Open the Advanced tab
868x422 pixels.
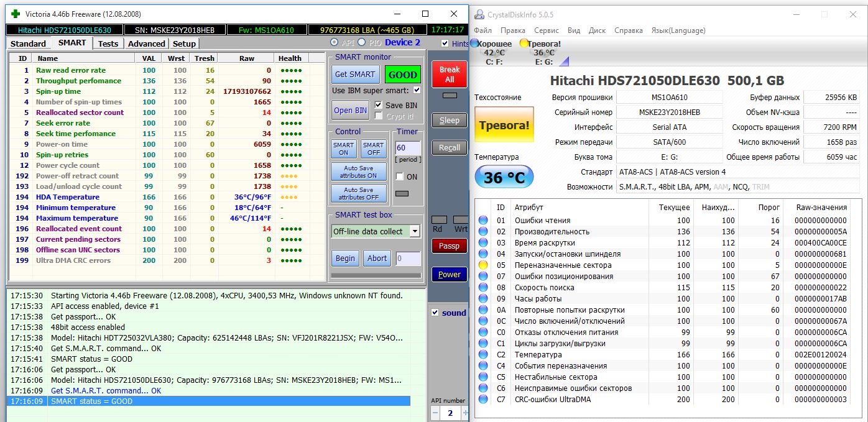[x=147, y=44]
